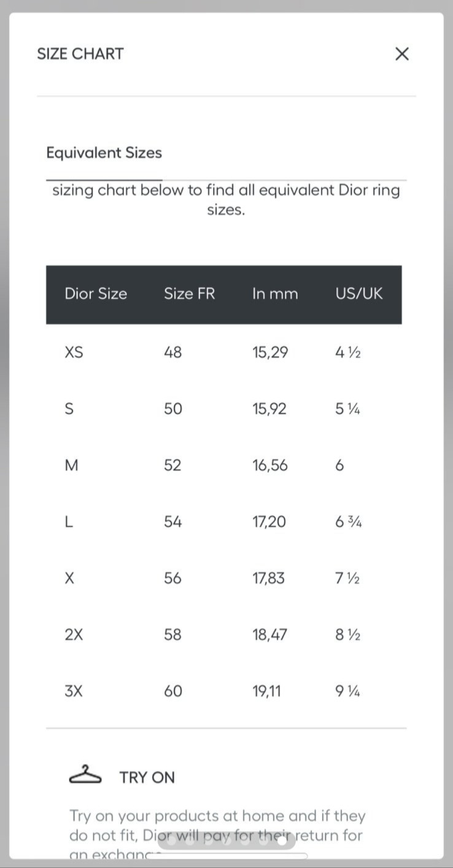Select the 9 ¼ US/UK size
Screen dimensions: 453x868
(x=347, y=691)
